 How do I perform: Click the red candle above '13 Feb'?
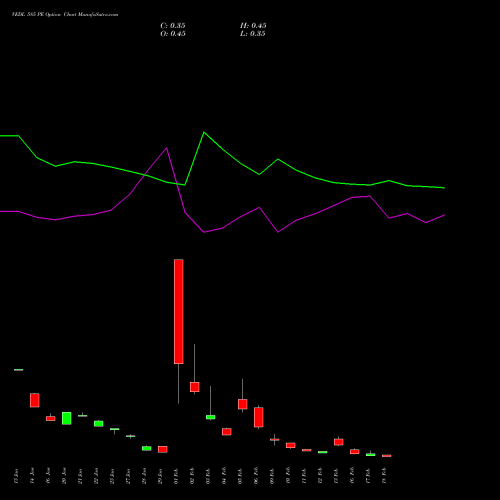(x=339, y=442)
